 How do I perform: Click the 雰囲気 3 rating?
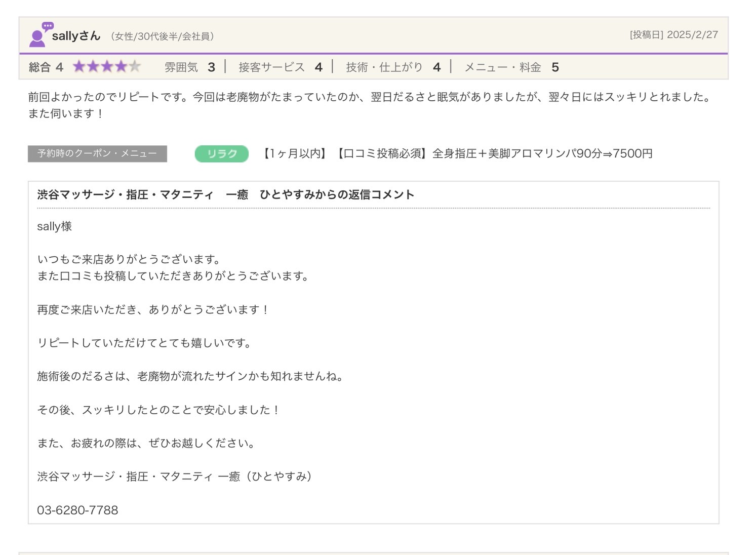(190, 67)
